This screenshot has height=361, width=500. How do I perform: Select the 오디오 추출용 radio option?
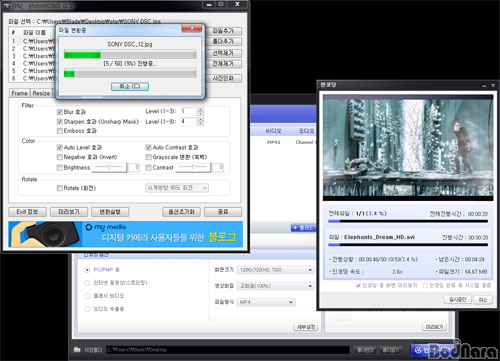pyautogui.click(x=87, y=309)
